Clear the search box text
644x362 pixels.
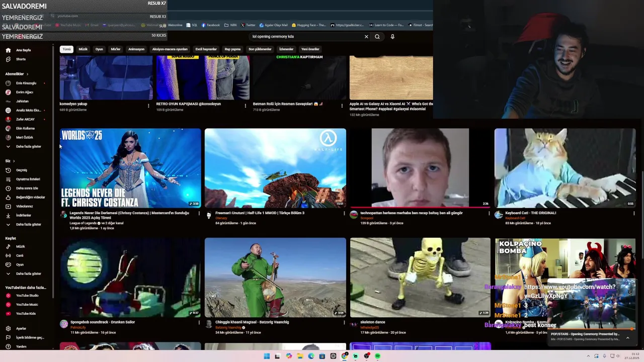coord(366,37)
